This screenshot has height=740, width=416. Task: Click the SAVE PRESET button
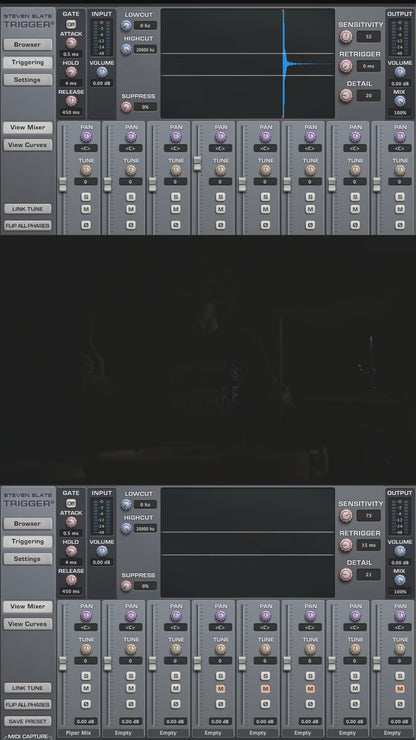point(28,722)
